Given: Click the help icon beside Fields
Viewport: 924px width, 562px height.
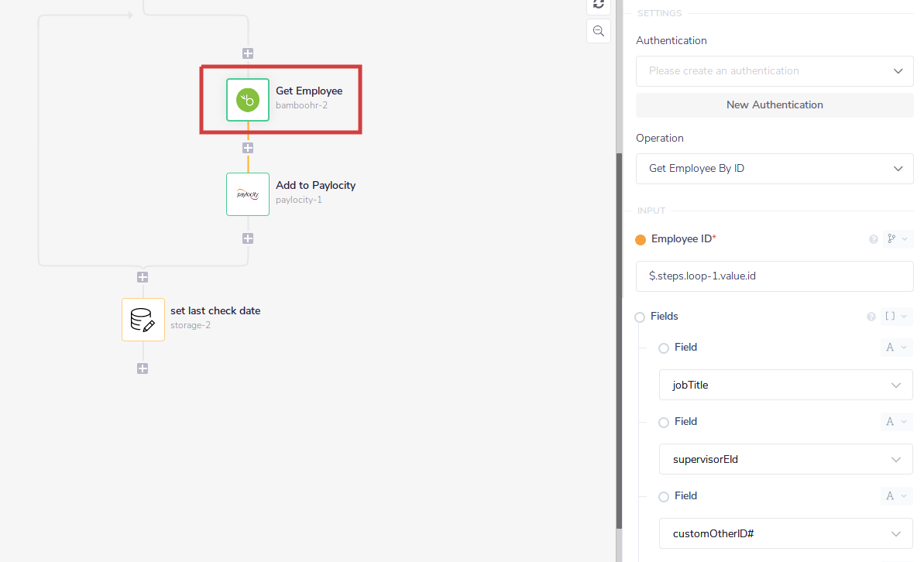Looking at the screenshot, I should tap(871, 317).
